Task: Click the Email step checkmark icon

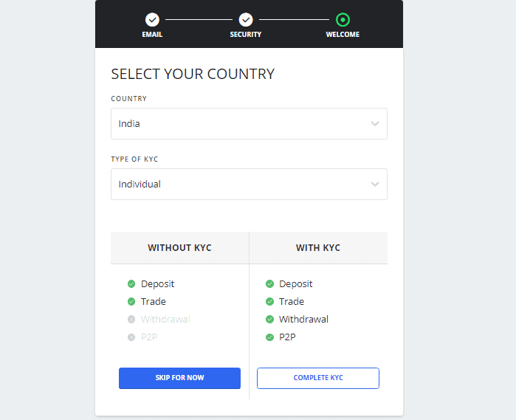Action: pos(152,20)
